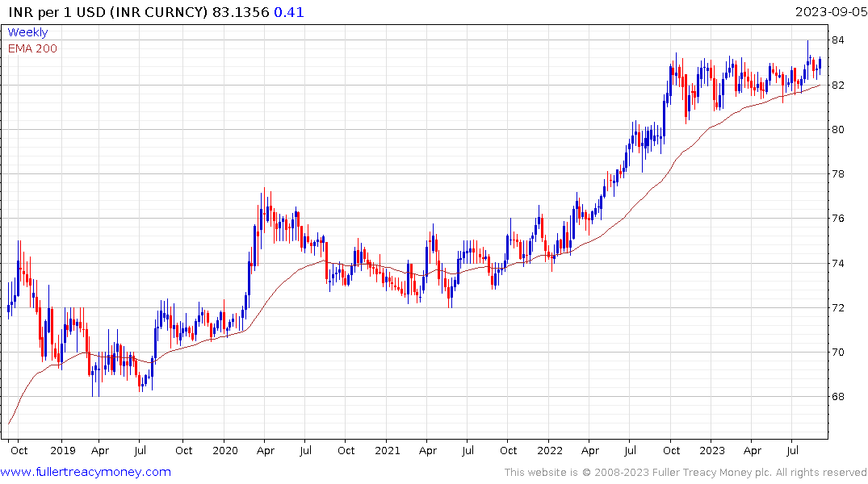Click the 76 price axis label

click(x=837, y=219)
